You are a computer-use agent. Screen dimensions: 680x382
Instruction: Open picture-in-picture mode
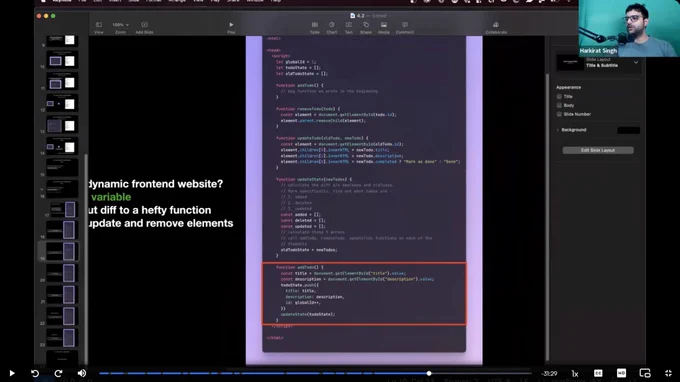(x=645, y=373)
